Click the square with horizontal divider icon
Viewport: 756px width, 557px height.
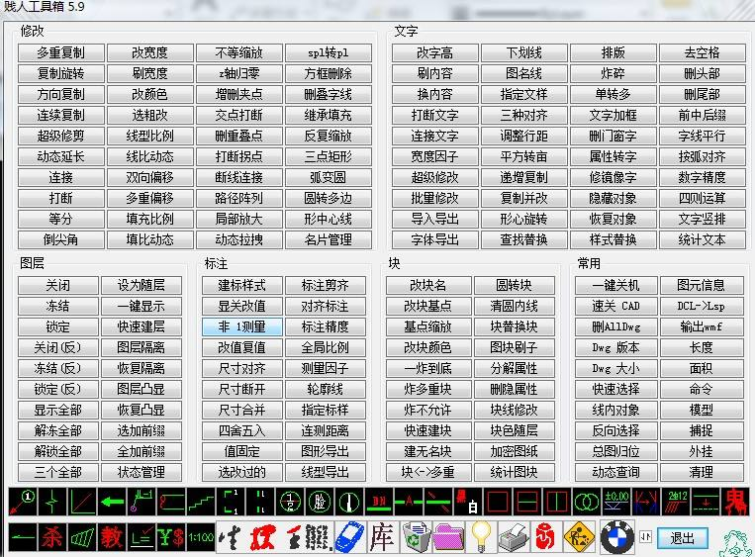click(x=527, y=502)
